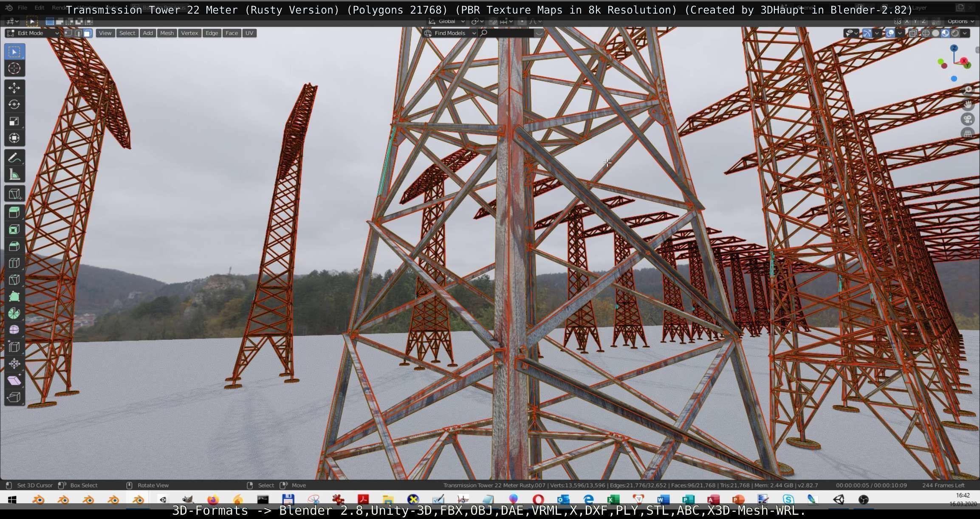980x519 pixels.
Task: Choose the Add Cube tool
Action: pos(14,194)
